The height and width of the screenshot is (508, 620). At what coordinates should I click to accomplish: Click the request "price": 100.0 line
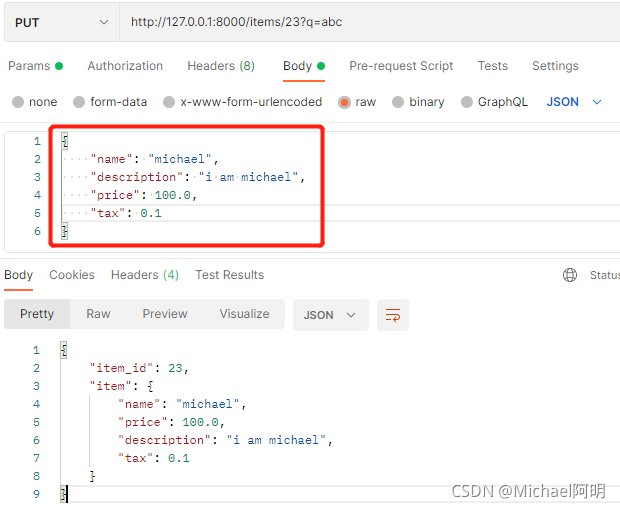click(144, 195)
